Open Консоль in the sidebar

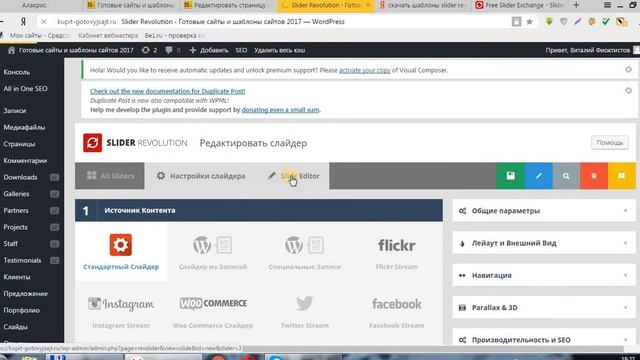[17, 72]
